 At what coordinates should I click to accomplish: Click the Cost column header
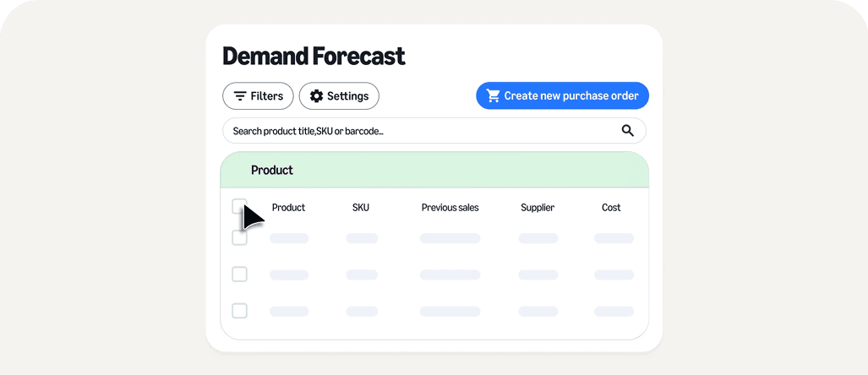611,208
